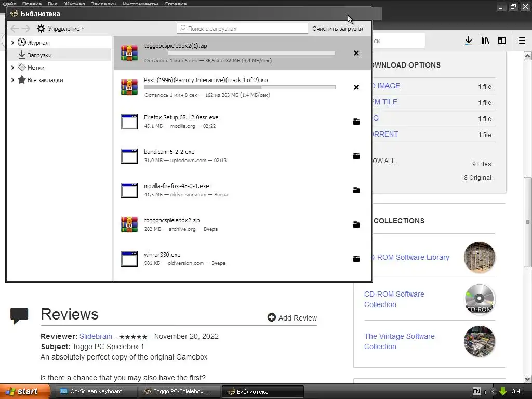Click the green download arrow tray icon

[503, 391]
